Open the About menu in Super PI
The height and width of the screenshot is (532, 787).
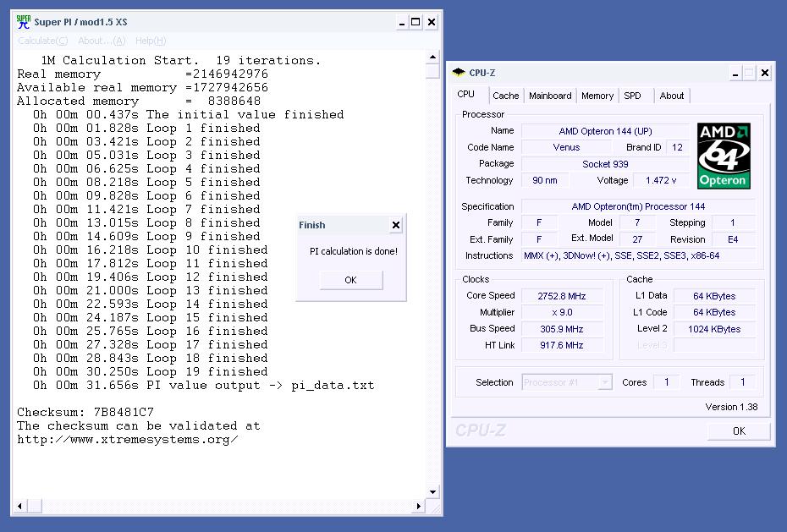(102, 41)
